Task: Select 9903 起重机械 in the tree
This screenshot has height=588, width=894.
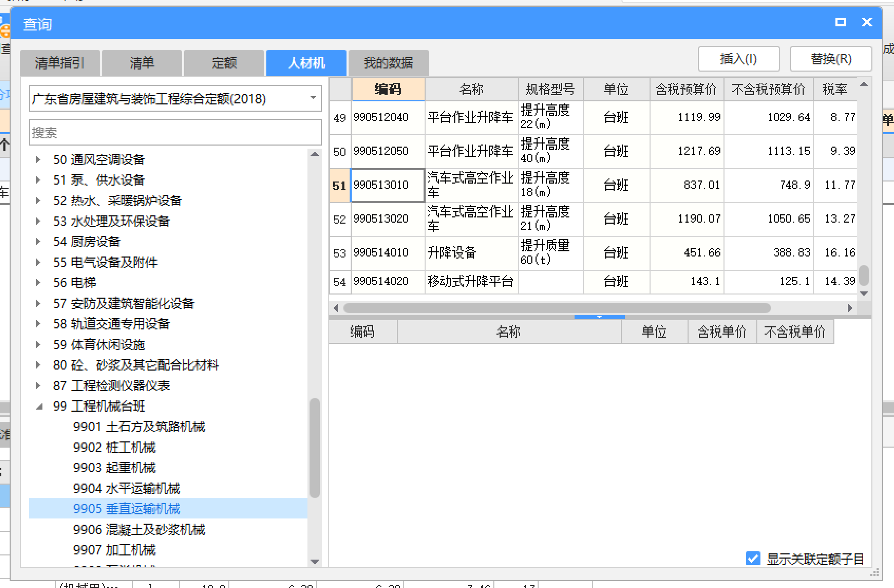Action: [114, 468]
